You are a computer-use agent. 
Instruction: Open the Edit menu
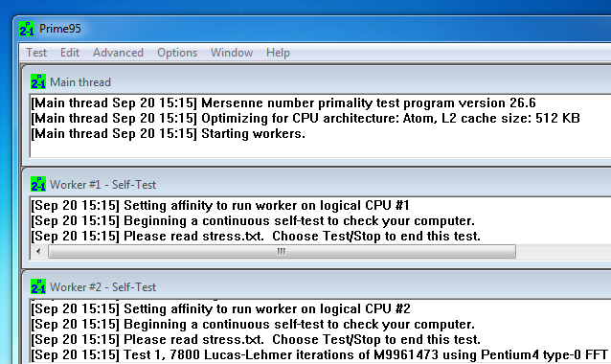[70, 53]
